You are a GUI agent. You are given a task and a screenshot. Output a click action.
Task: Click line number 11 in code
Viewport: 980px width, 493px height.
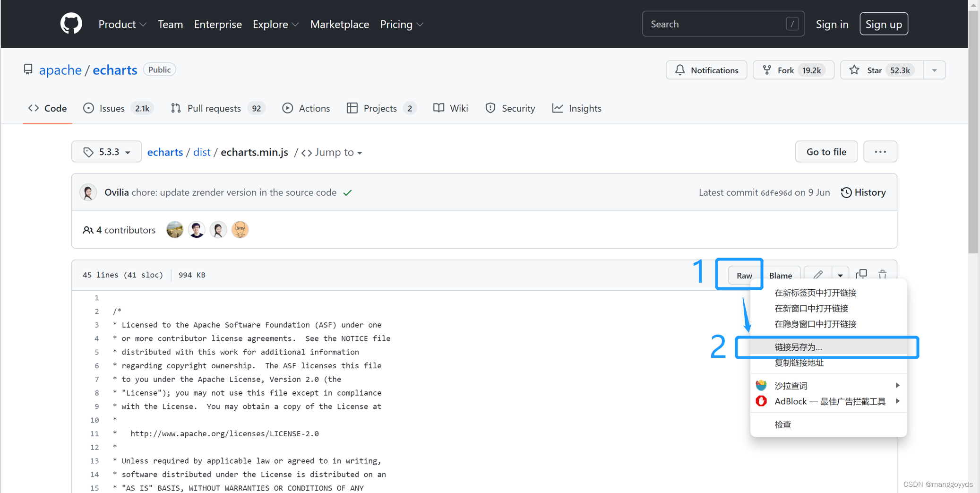pos(95,433)
